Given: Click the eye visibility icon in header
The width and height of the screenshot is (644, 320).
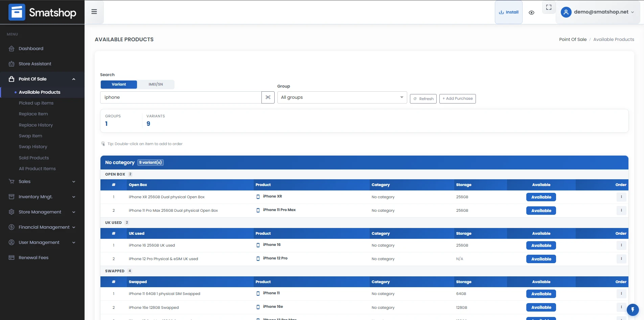Looking at the screenshot, I should (531, 13).
